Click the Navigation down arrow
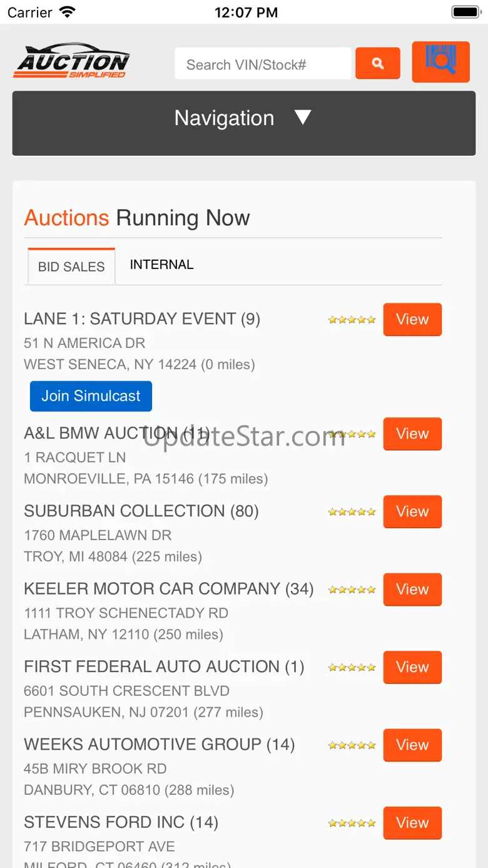The image size is (488, 868). pos(303,117)
